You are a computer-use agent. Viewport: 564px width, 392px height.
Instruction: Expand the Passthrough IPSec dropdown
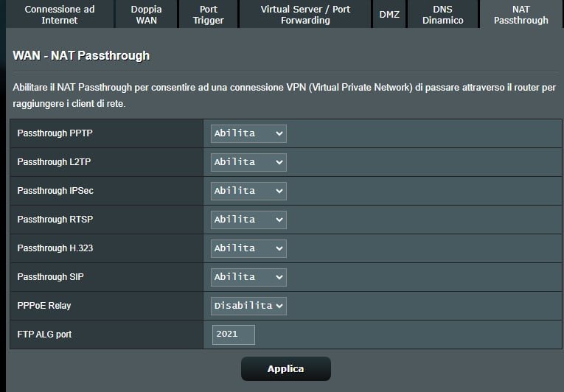[248, 191]
